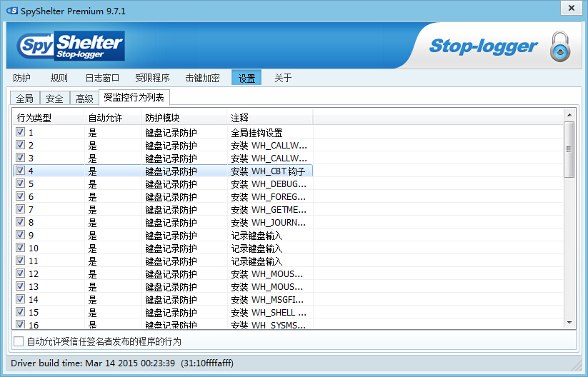Image resolution: width=588 pixels, height=377 pixels.
Task: Click the padlock icon in banner
Action: point(560,47)
